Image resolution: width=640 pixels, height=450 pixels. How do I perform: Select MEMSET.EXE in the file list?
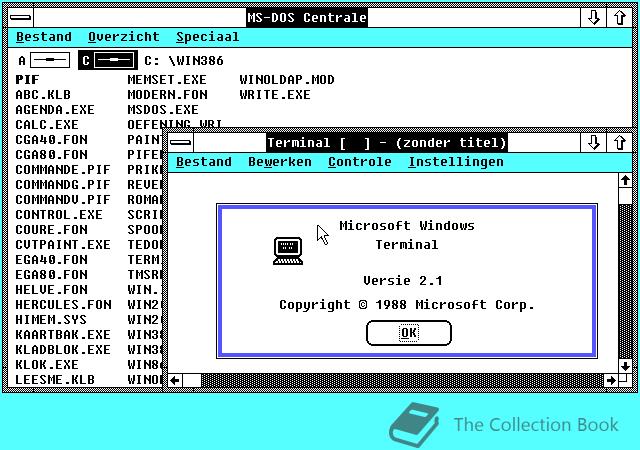click(167, 80)
